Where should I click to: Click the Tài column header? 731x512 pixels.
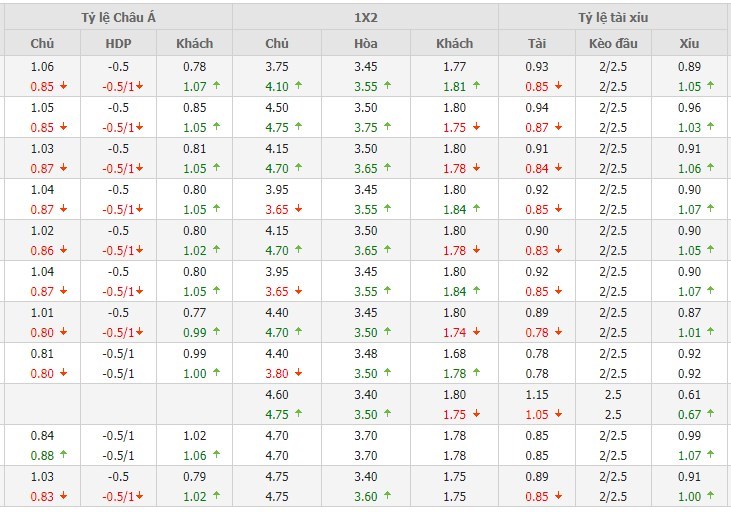(x=537, y=43)
